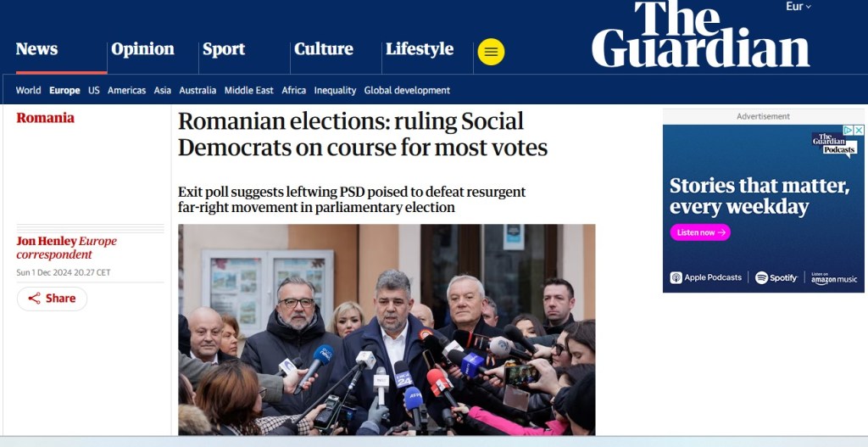This screenshot has height=447, width=868.
Task: Click the Middle East subnav link
Action: pyautogui.click(x=248, y=90)
